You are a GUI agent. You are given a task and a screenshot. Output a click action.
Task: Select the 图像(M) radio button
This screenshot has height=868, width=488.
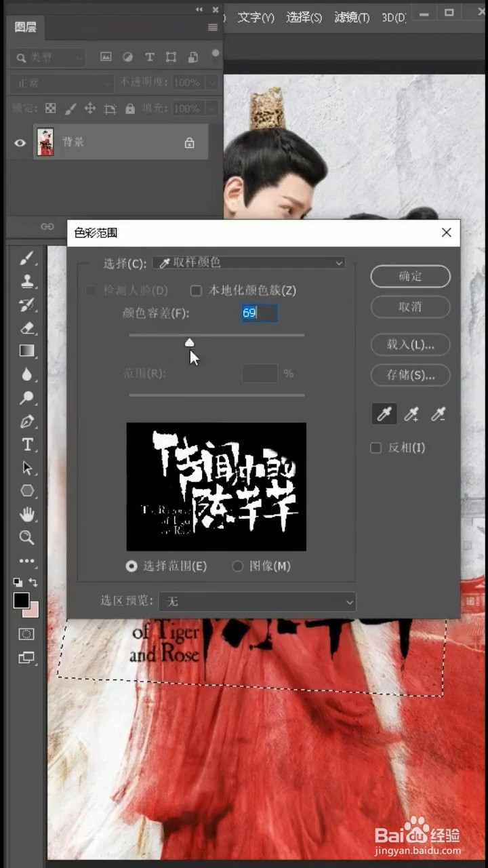237,566
